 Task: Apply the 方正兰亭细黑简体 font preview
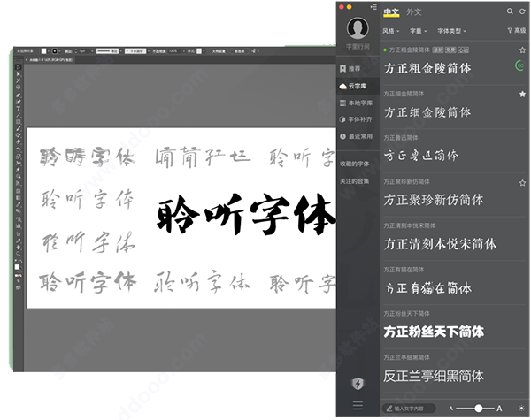tap(434, 376)
